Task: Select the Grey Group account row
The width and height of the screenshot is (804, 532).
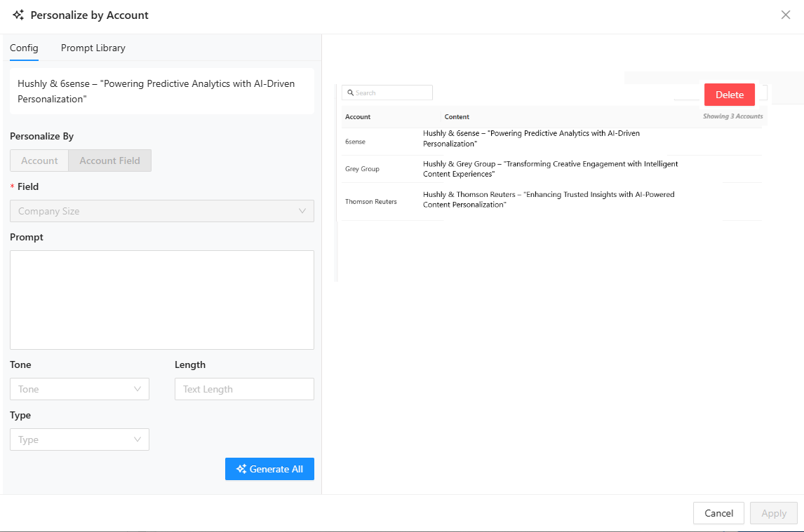Action: tap(551, 169)
